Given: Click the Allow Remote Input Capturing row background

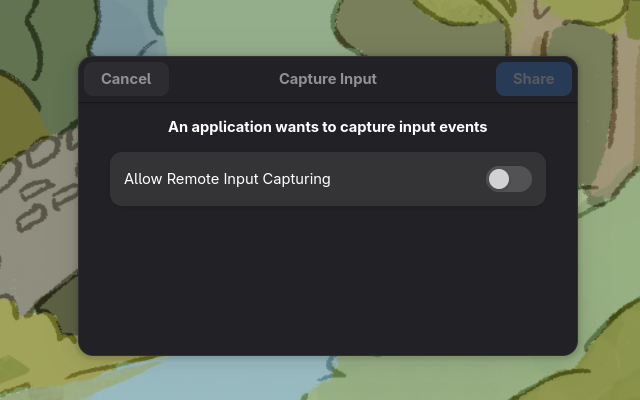Looking at the screenshot, I should coord(410,179).
